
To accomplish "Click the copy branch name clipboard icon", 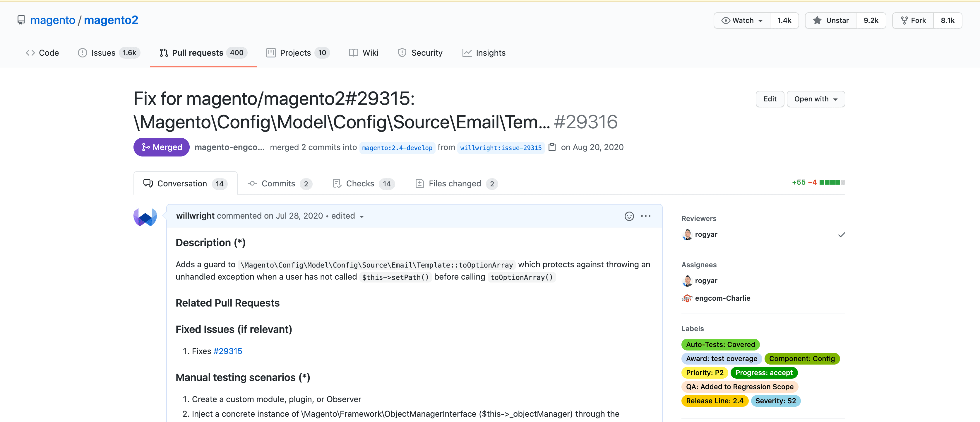I will pos(552,147).
